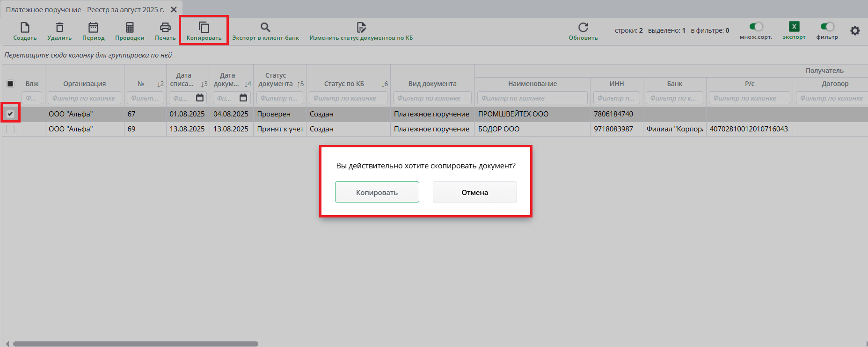Click the Печать printer icon
This screenshot has height=347, width=868.
tap(165, 28)
